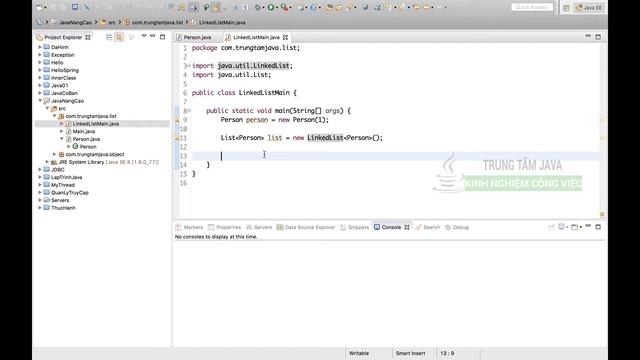
Task: Click the New file toolbar icon
Action: pos(39,7)
